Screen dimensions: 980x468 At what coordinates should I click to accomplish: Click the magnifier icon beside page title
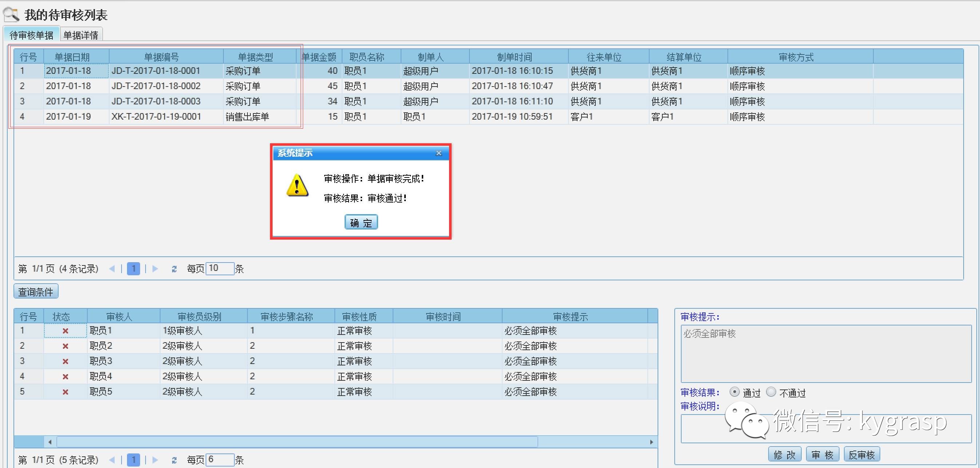point(11,15)
